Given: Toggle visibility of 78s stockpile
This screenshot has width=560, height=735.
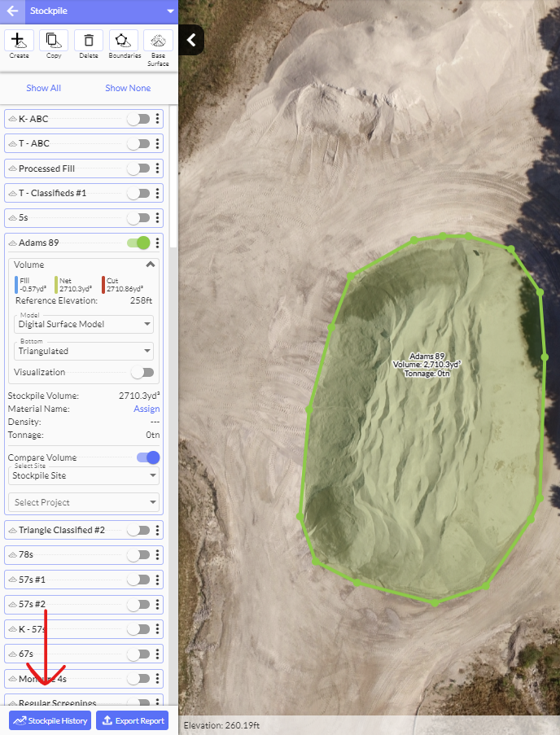Looking at the screenshot, I should coord(138,555).
